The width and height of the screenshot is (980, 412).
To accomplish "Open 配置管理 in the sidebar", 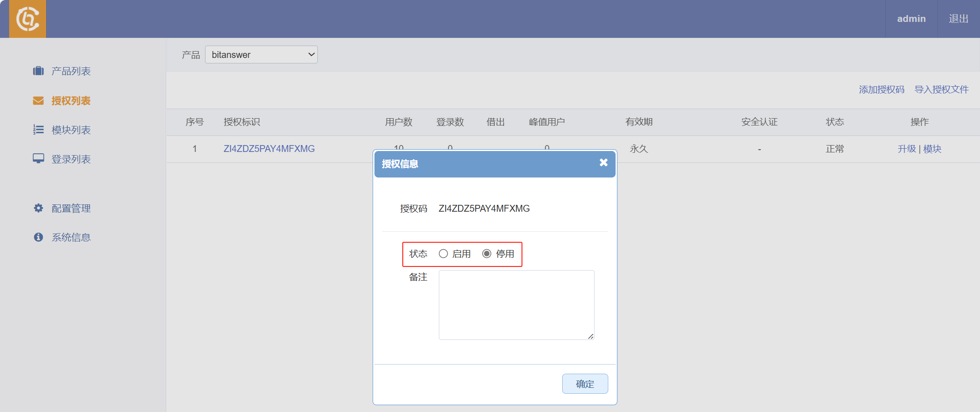I will 71,208.
